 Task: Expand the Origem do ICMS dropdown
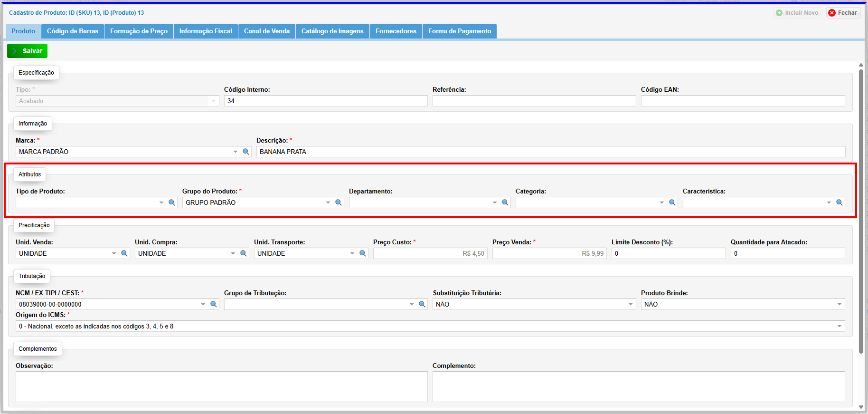[x=839, y=326]
